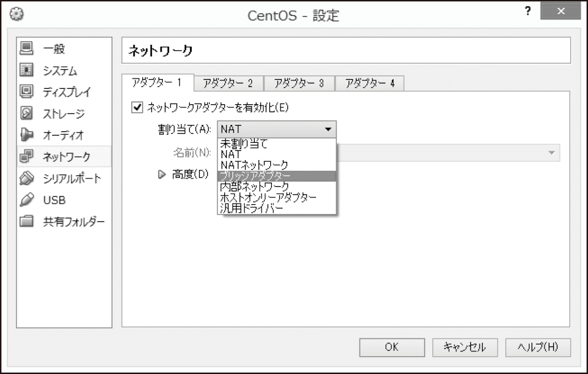Select the システム chip icon
Screen dimensions: 588x374
click(26, 70)
